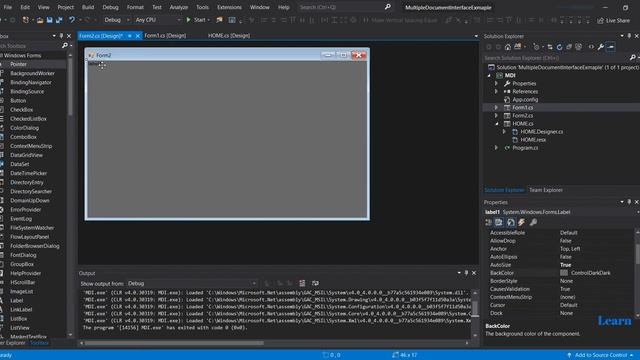The width and height of the screenshot is (640, 360).
Task: Expand the References node
Action: 497,91
